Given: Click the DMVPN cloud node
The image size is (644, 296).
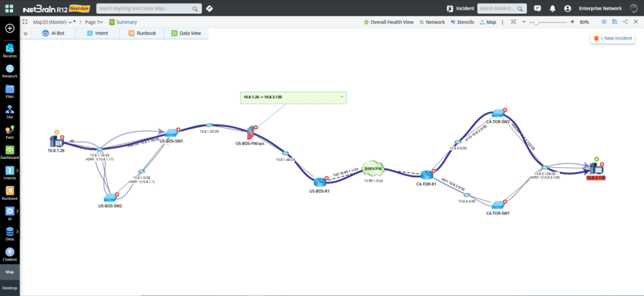Looking at the screenshot, I should 374,168.
